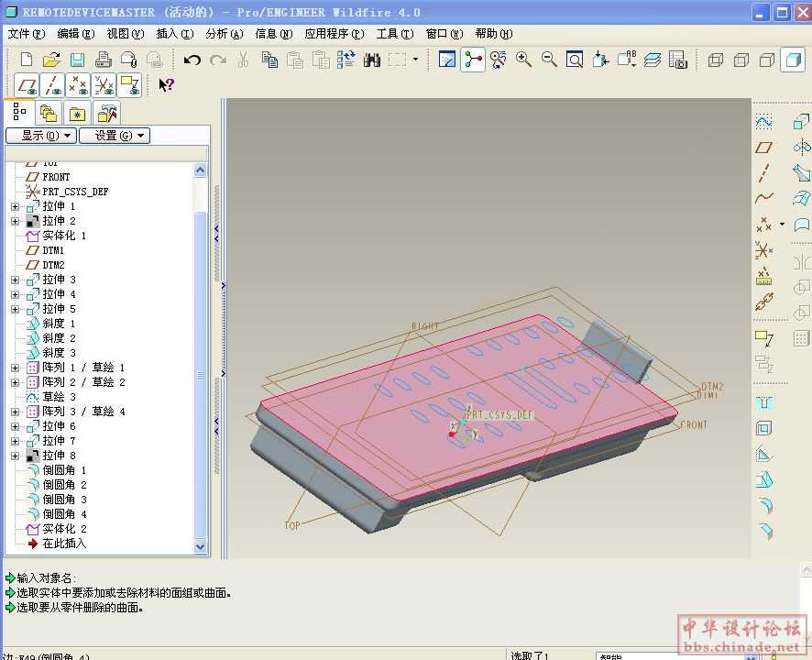Switch to wireframe display mode
The width and height of the screenshot is (812, 660).
coord(716,60)
